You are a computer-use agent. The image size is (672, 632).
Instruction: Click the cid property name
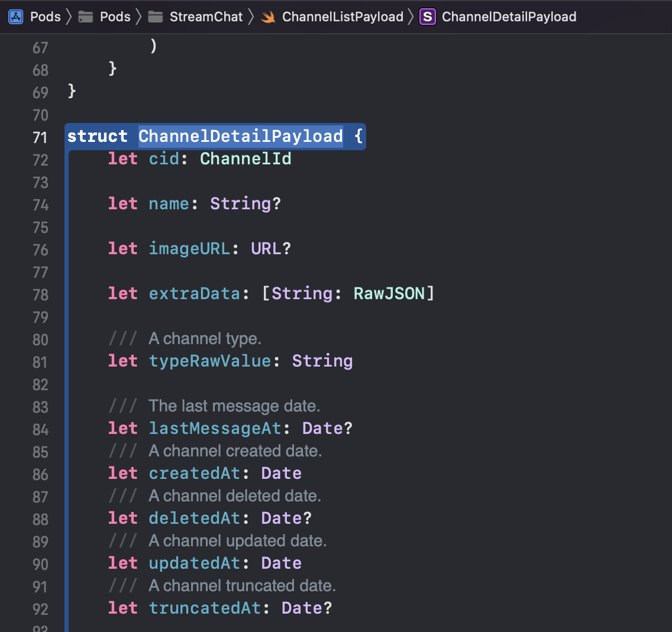164,159
